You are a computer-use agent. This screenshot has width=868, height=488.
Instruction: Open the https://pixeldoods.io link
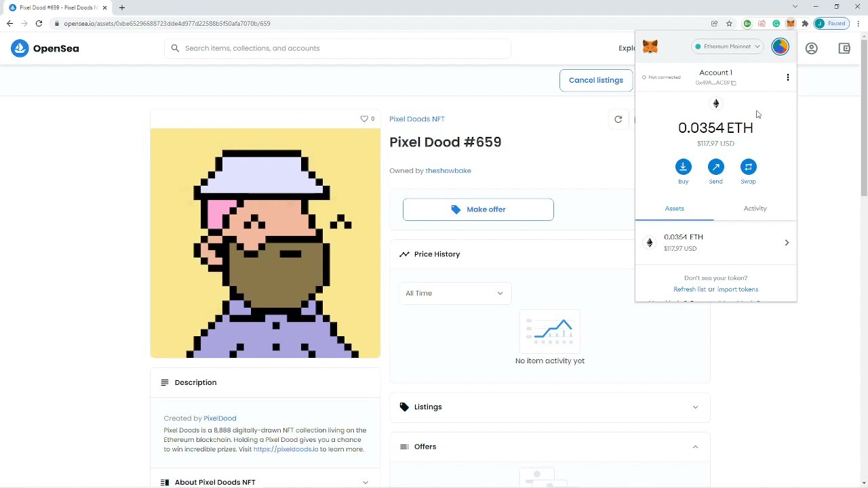click(285, 449)
